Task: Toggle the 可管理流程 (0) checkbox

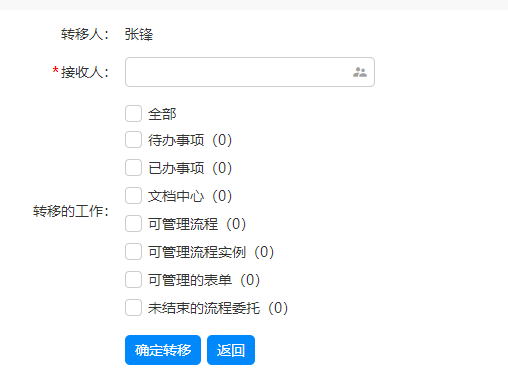Action: 133,224
